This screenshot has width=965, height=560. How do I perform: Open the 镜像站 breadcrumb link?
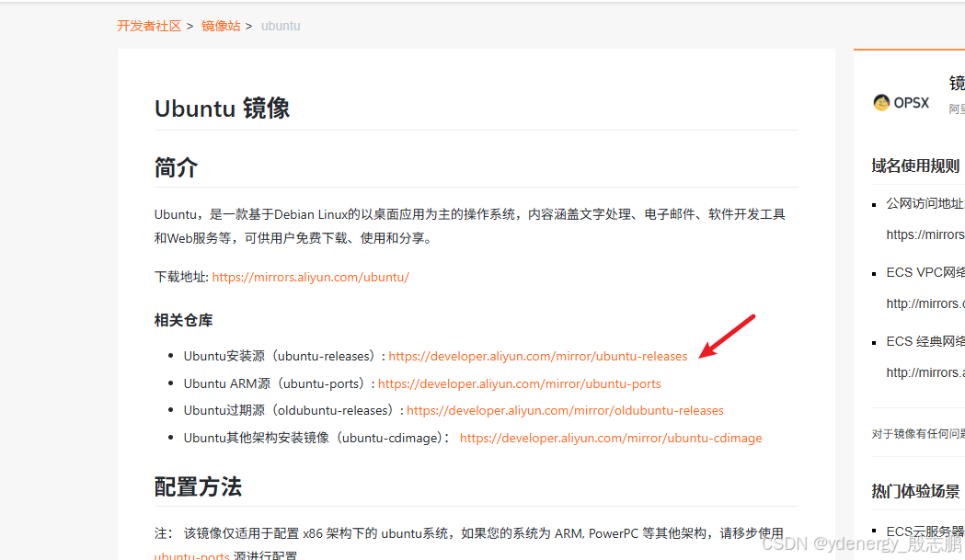tap(221, 26)
